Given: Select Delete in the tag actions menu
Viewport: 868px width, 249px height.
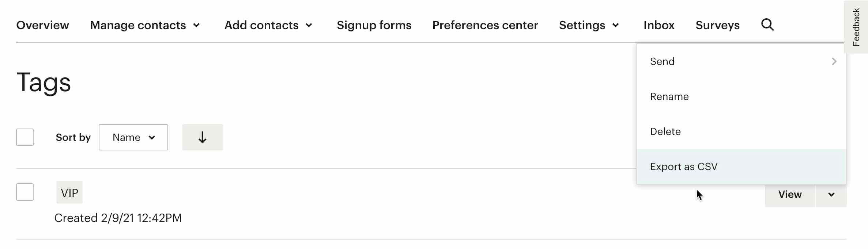Looking at the screenshot, I should (x=665, y=131).
